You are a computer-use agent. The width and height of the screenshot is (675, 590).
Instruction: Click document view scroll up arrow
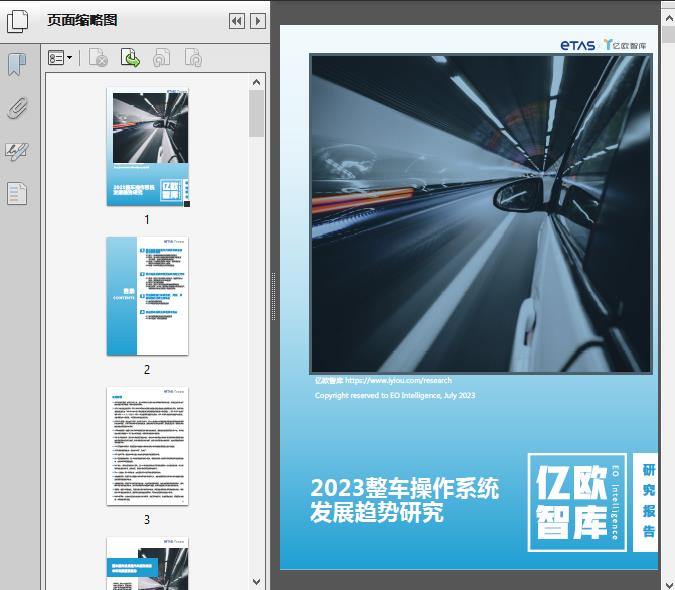[x=669, y=18]
